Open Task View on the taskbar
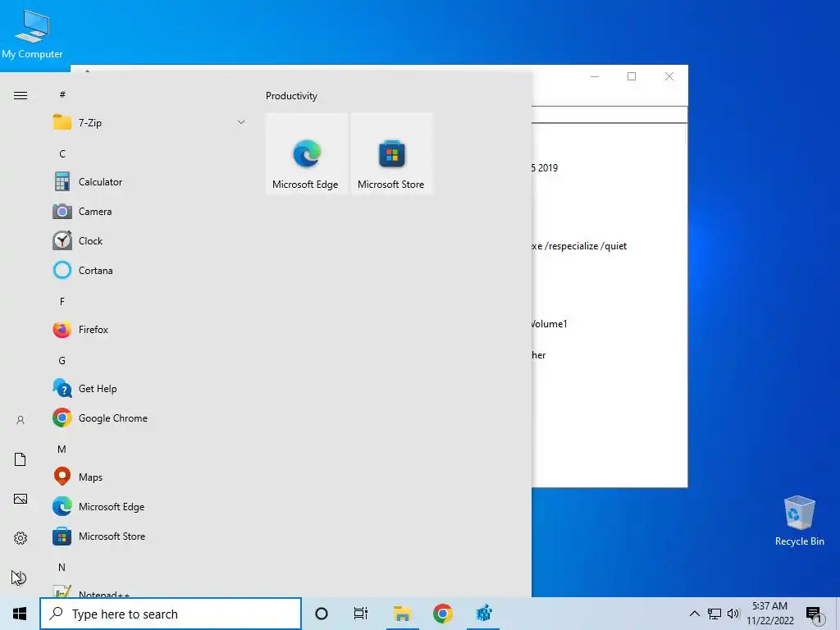The height and width of the screenshot is (630, 840). click(x=361, y=614)
